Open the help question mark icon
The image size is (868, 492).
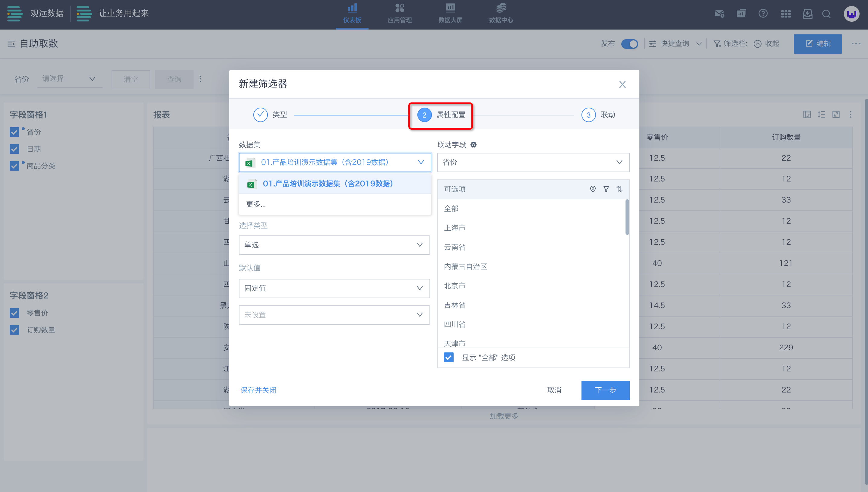click(763, 14)
